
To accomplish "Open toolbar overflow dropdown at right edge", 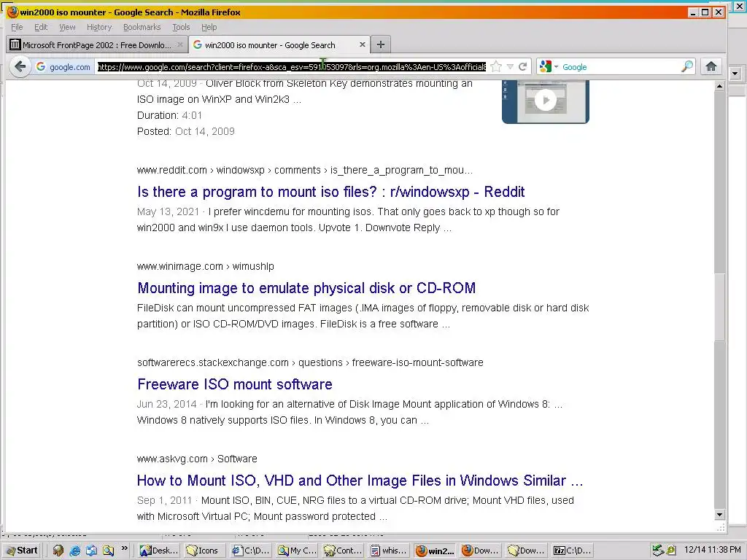I will [735, 74].
